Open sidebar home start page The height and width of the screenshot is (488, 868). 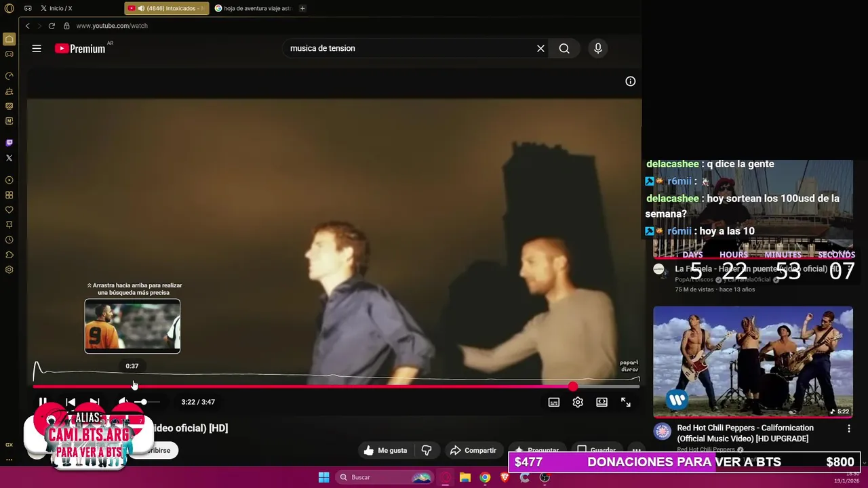click(x=9, y=39)
